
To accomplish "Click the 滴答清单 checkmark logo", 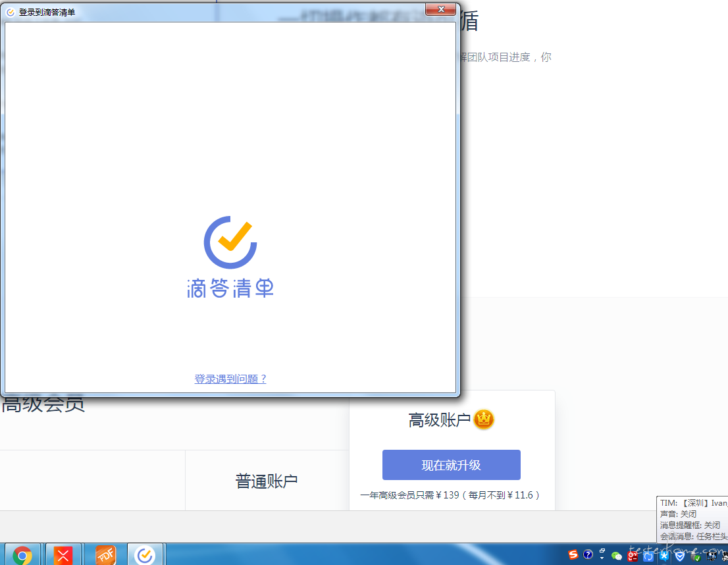I will coord(230,242).
